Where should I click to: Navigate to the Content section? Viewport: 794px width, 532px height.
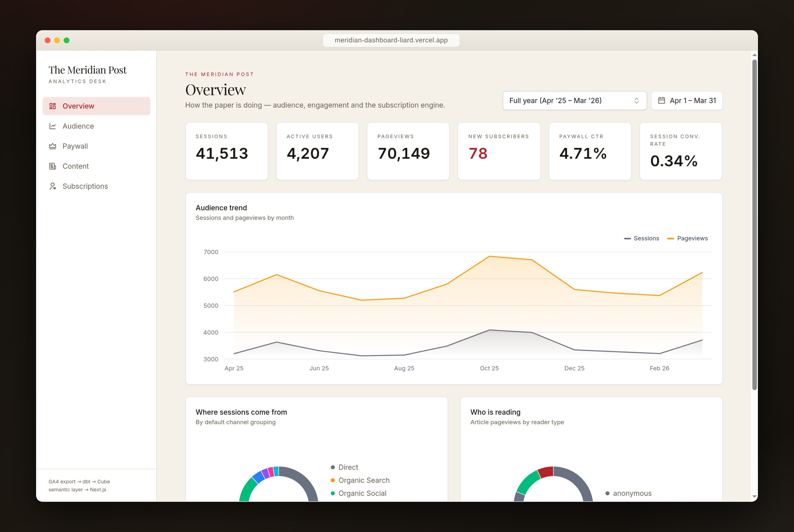tap(96, 166)
